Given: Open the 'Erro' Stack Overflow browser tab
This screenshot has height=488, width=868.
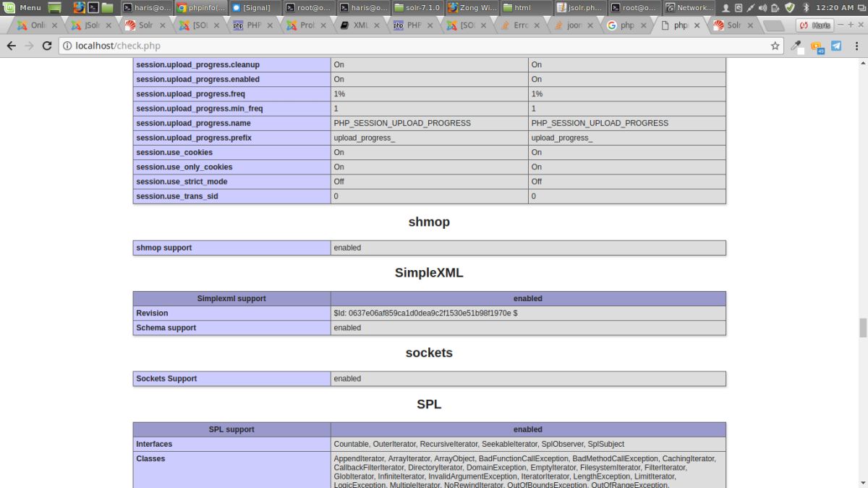Looking at the screenshot, I should point(518,25).
